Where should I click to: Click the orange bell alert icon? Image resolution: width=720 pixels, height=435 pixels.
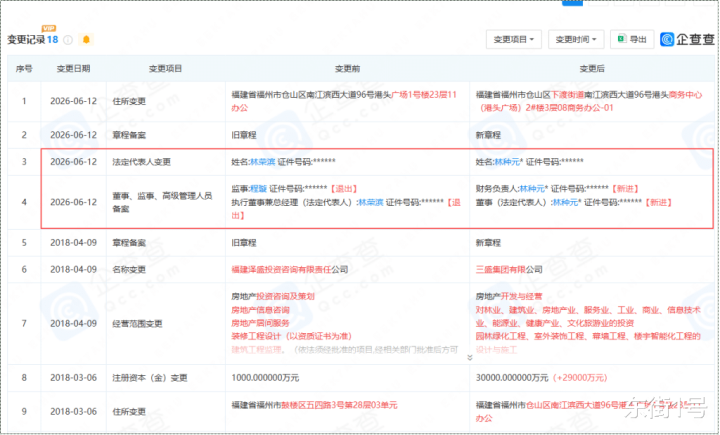tap(86, 40)
